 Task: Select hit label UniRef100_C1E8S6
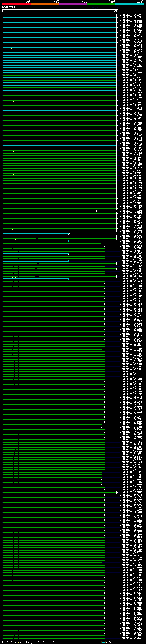(131, 65)
